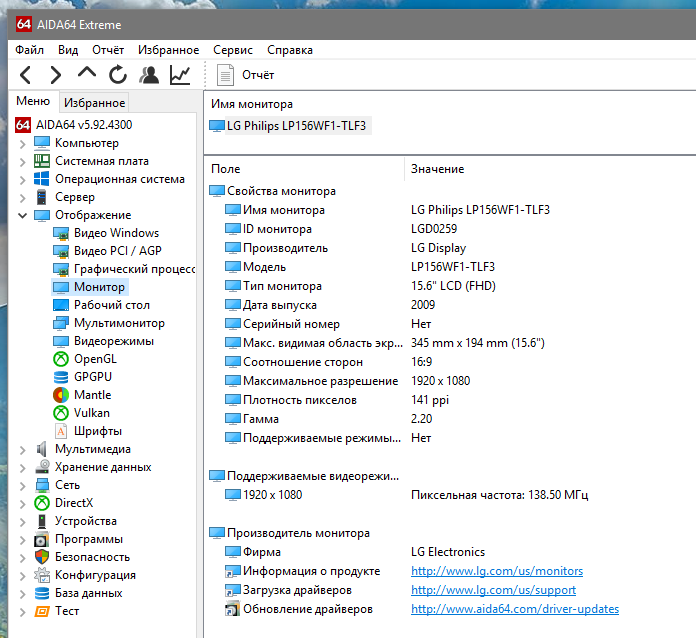Screen dimensions: 696x638
Task: Open the lg.com/us/support drivers link
Action: click(x=493, y=590)
